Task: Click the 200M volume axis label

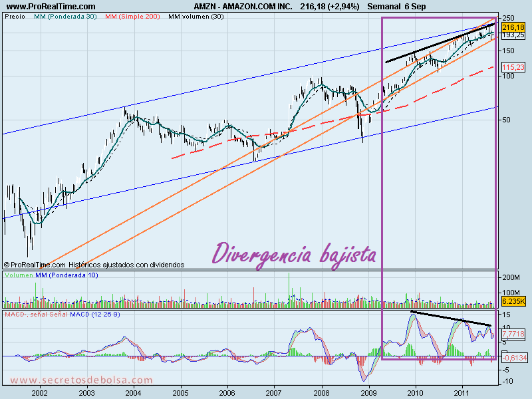Action: [511, 277]
